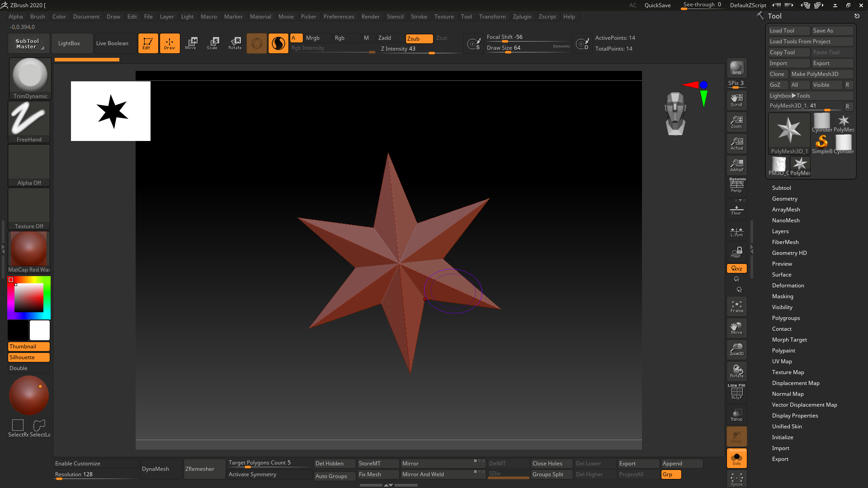The height and width of the screenshot is (488, 868).
Task: Expand the Geometry subpanel
Action: coord(784,198)
